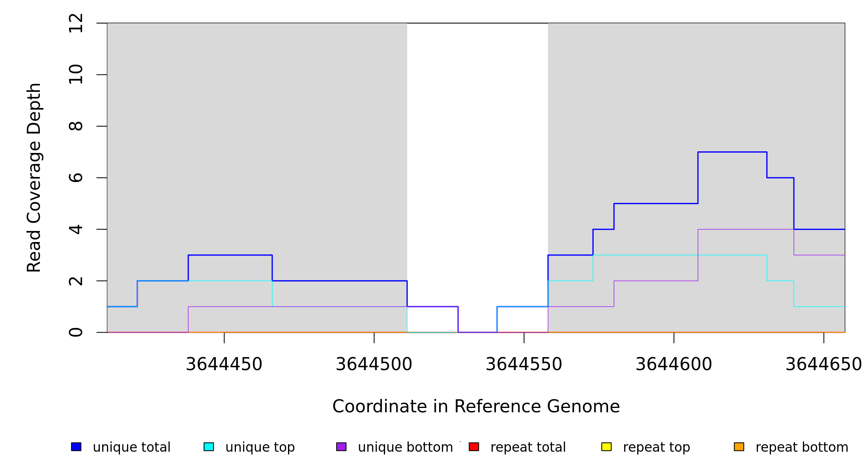This screenshot has width=868, height=473.
Task: Click the blue unique total legend swatch
Action: click(76, 447)
